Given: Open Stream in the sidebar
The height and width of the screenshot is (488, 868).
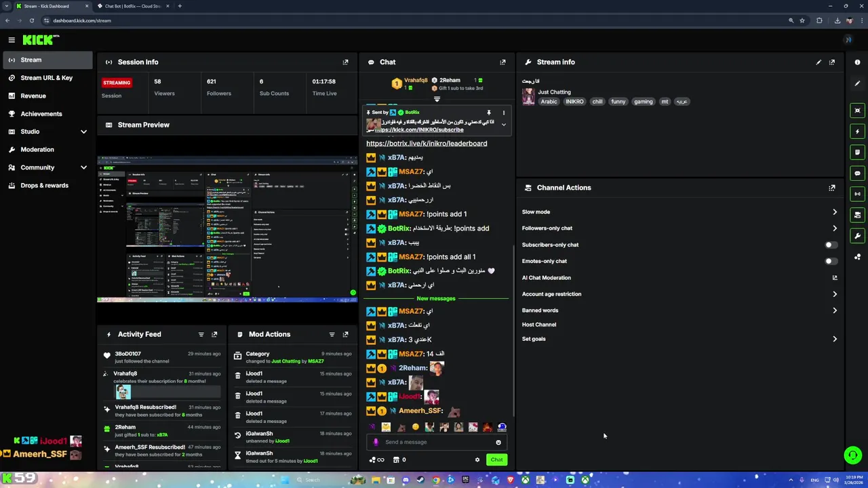Looking at the screenshot, I should click(47, 60).
